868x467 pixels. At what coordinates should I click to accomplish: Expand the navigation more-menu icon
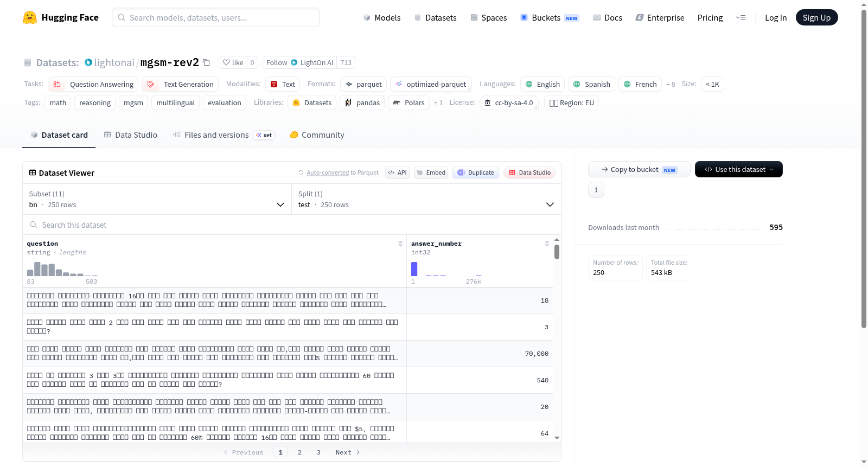coord(741,17)
